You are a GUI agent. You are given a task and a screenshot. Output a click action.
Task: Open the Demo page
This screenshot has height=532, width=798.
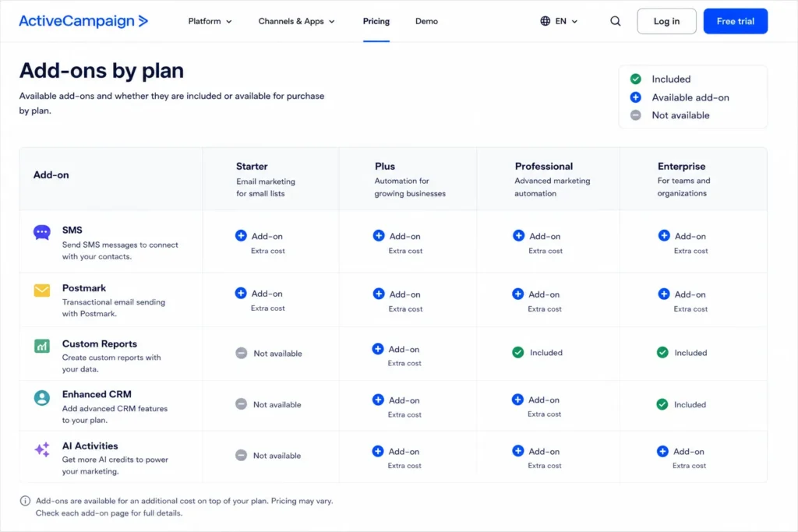point(426,21)
